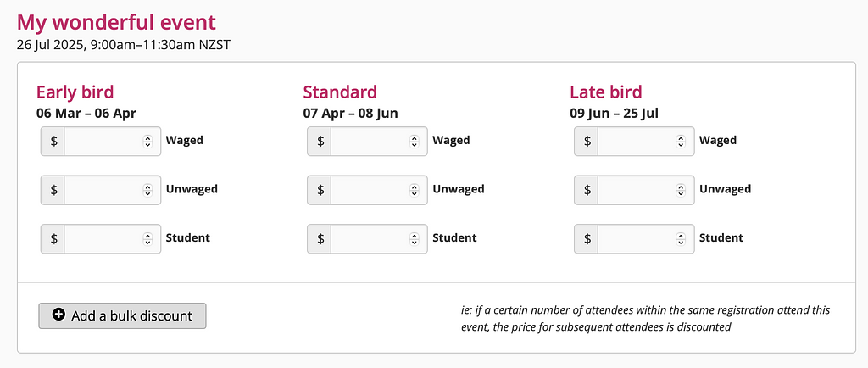The width and height of the screenshot is (868, 368).
Task: Click the plus icon on bulk discount button
Action: point(58,315)
